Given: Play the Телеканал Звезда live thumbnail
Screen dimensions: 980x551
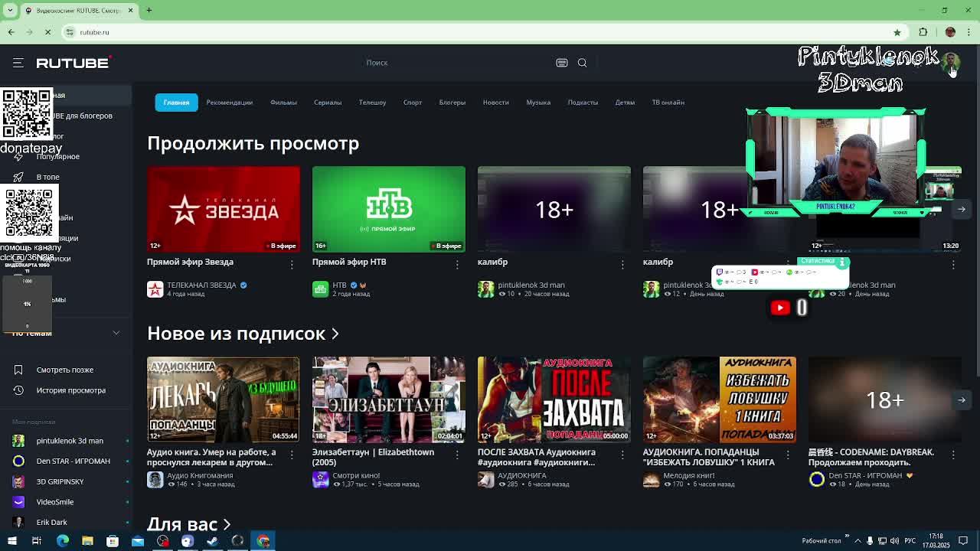Looking at the screenshot, I should (224, 209).
